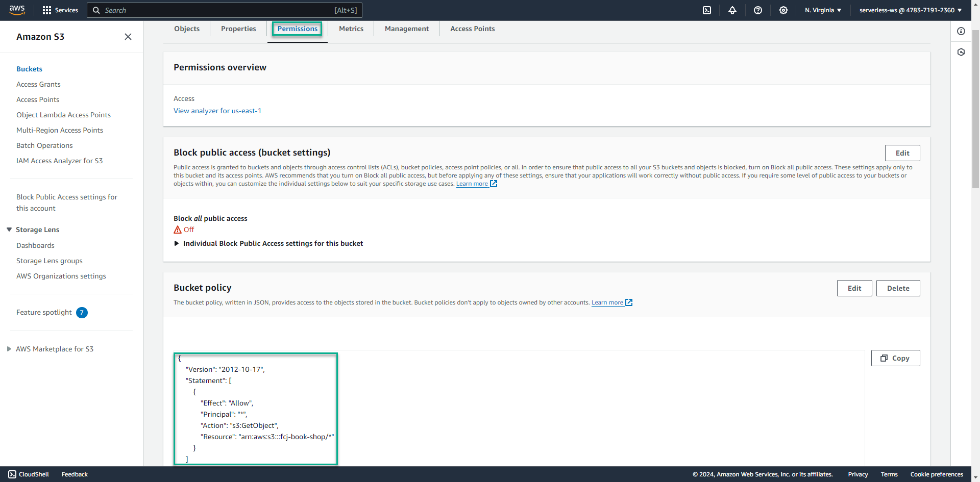
Task: Open Feature spotlight link
Action: point(44,312)
